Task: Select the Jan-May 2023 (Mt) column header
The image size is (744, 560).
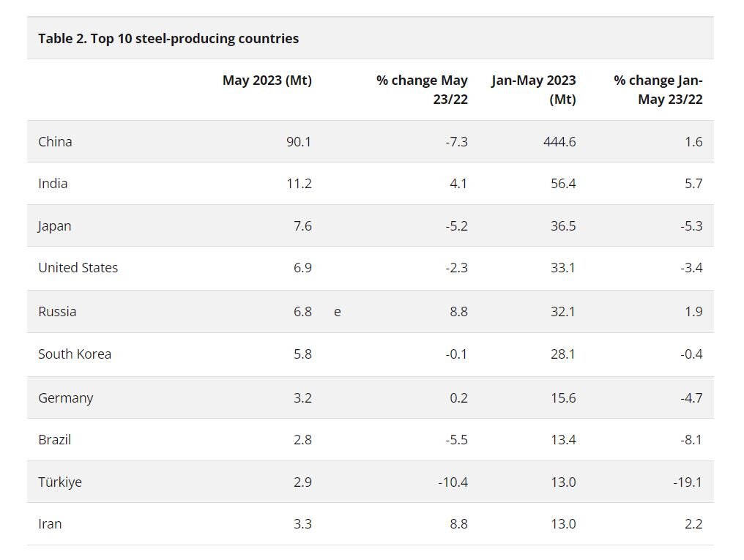Action: [534, 89]
